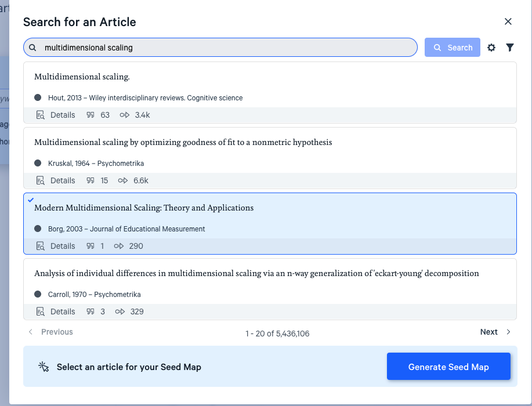Open the search settings gear icon
This screenshot has width=532, height=406.
click(491, 48)
